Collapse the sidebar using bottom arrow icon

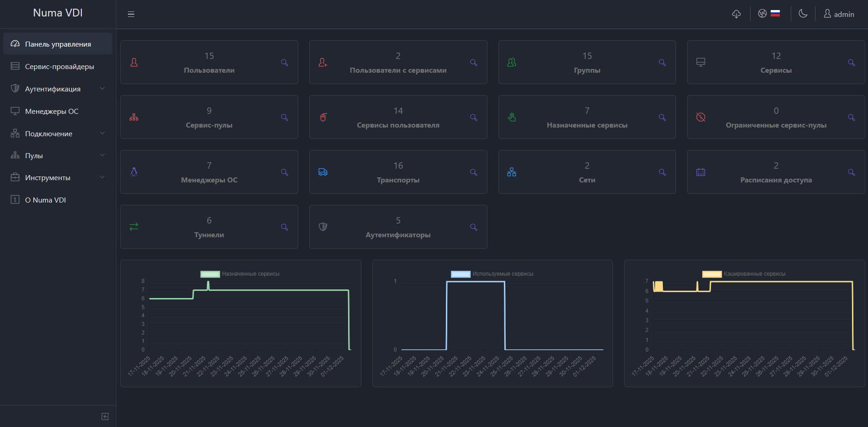click(x=105, y=416)
